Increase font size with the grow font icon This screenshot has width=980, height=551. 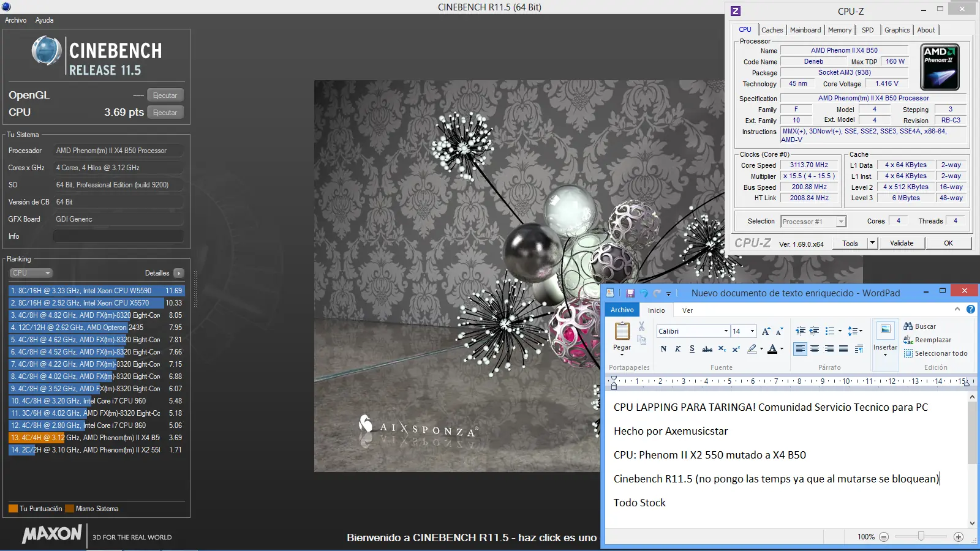766,331
